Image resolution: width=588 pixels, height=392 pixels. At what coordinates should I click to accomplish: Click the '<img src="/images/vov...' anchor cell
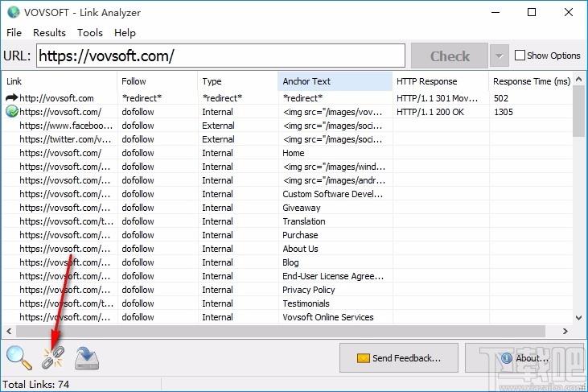click(x=333, y=112)
